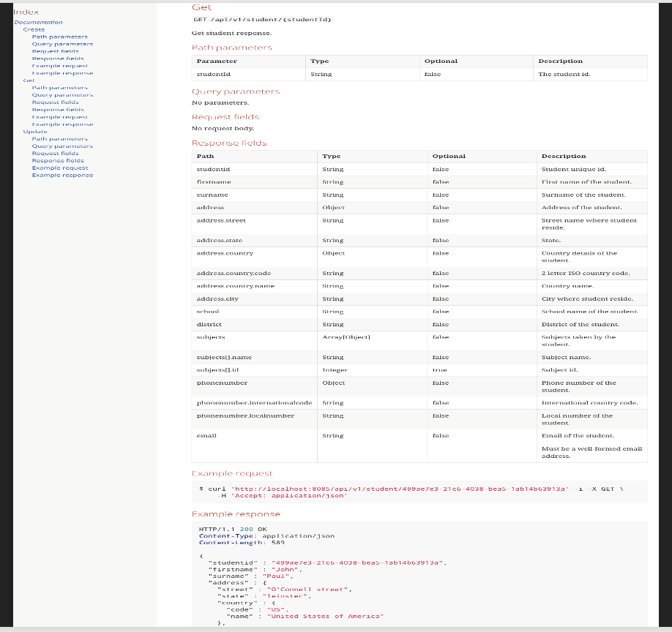Open Example request under Update in index
672x632 pixels.
60,168
